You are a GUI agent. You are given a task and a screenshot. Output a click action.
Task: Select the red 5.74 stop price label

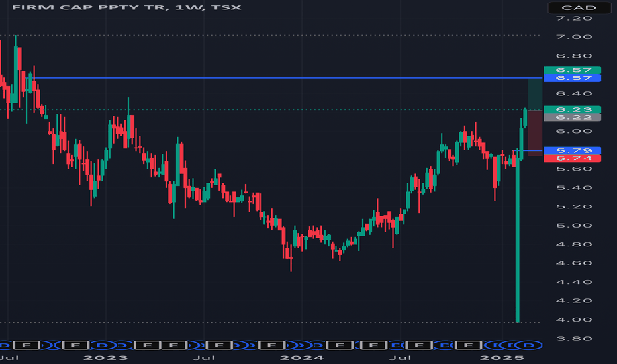572,158
